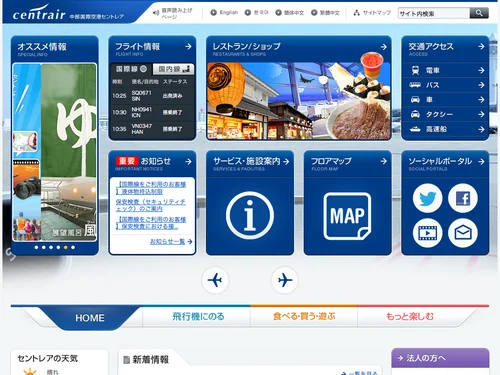The width and height of the screenshot is (500, 375).
Task: Open the video channel film icon
Action: [427, 233]
